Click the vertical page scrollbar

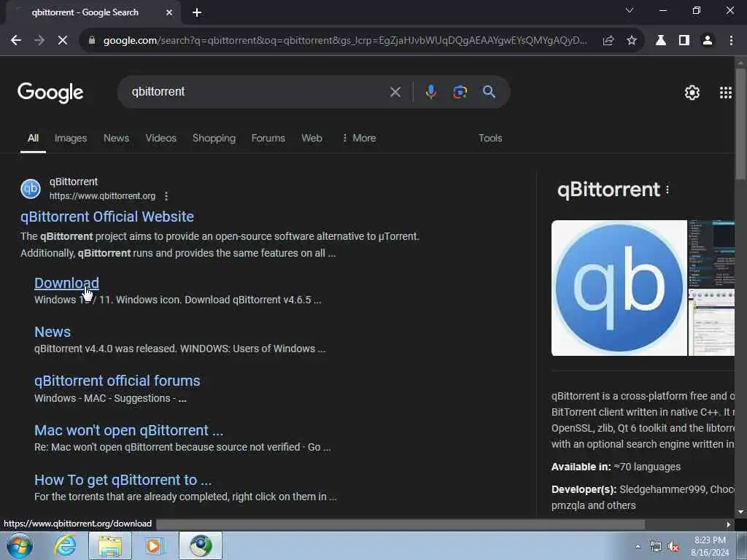pyautogui.click(x=740, y=124)
